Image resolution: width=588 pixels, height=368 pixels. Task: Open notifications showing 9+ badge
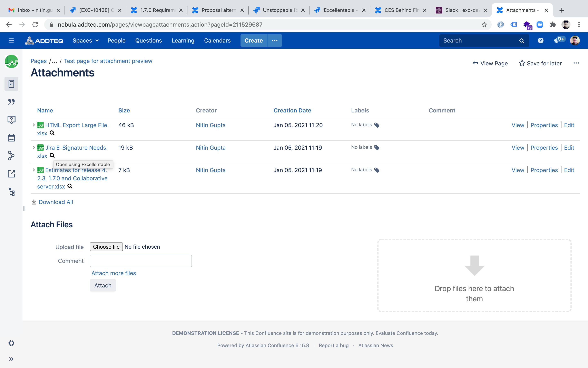coord(559,40)
